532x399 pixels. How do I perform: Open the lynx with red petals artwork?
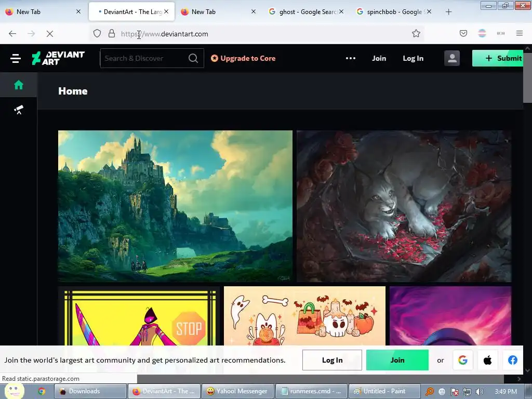click(404, 206)
